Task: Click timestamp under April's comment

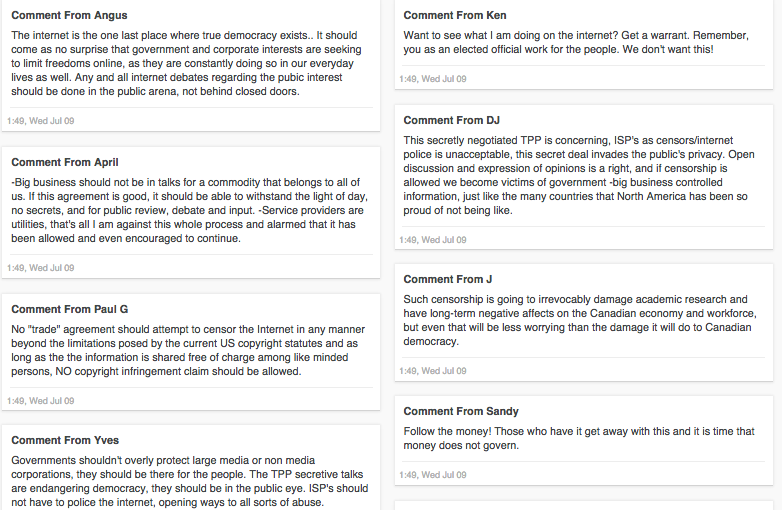Action: (x=40, y=268)
